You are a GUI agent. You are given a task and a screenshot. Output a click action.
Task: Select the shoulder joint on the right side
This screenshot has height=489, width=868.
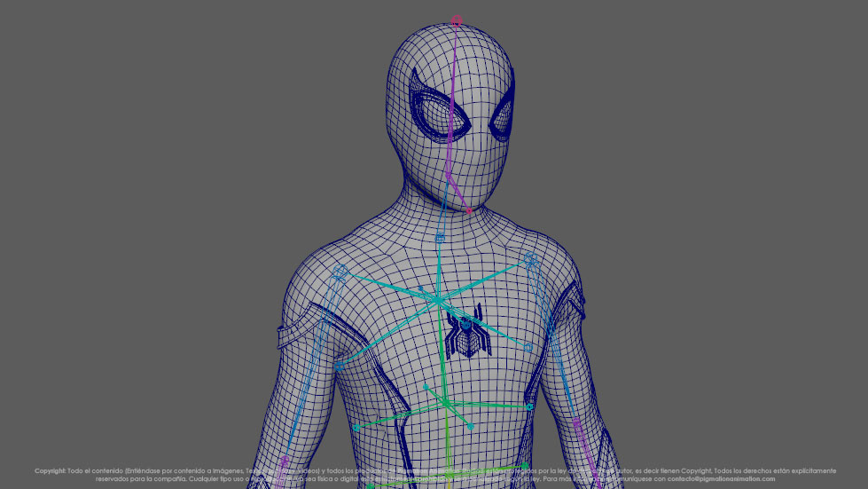[x=530, y=261]
